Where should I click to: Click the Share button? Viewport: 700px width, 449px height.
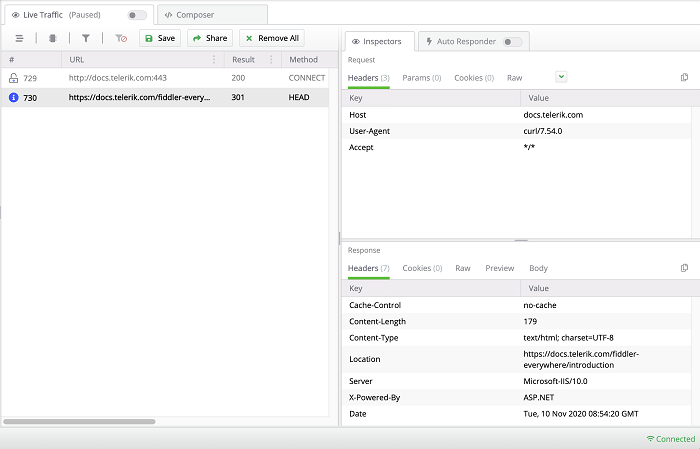210,38
